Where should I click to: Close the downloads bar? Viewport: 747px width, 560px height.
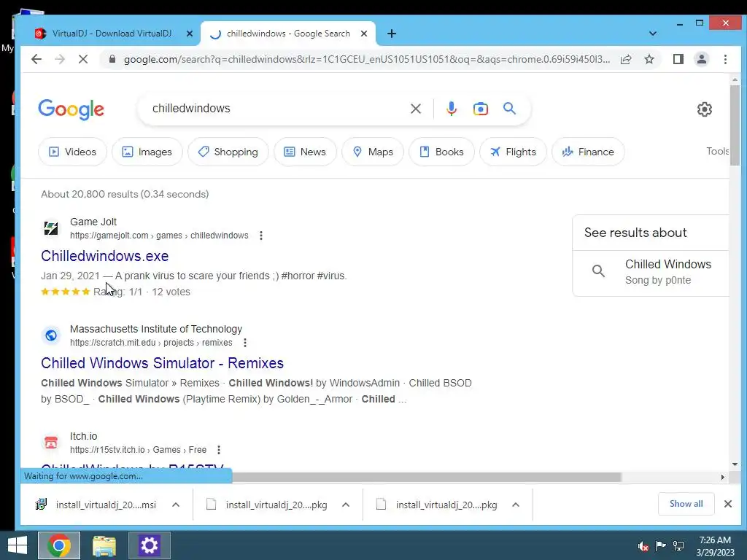coord(727,504)
